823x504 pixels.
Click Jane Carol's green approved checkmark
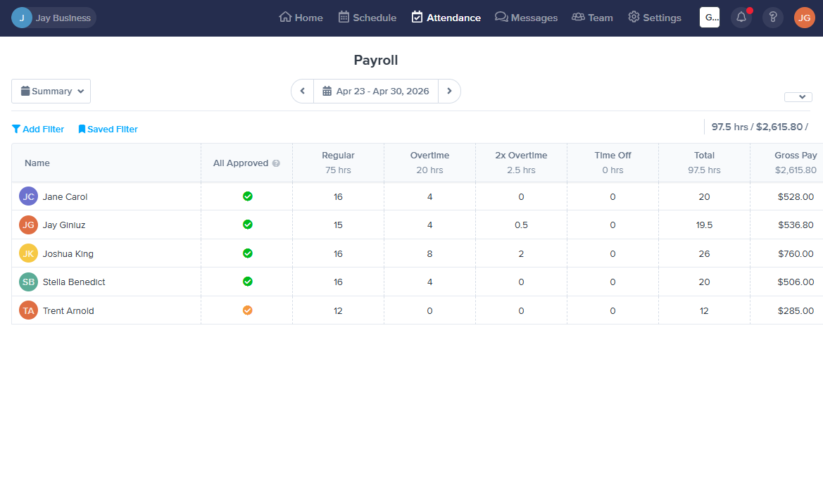(x=248, y=196)
